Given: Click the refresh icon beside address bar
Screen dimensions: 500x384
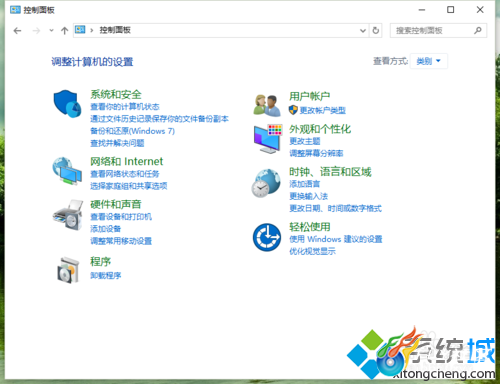Looking at the screenshot, I should pos(376,30).
